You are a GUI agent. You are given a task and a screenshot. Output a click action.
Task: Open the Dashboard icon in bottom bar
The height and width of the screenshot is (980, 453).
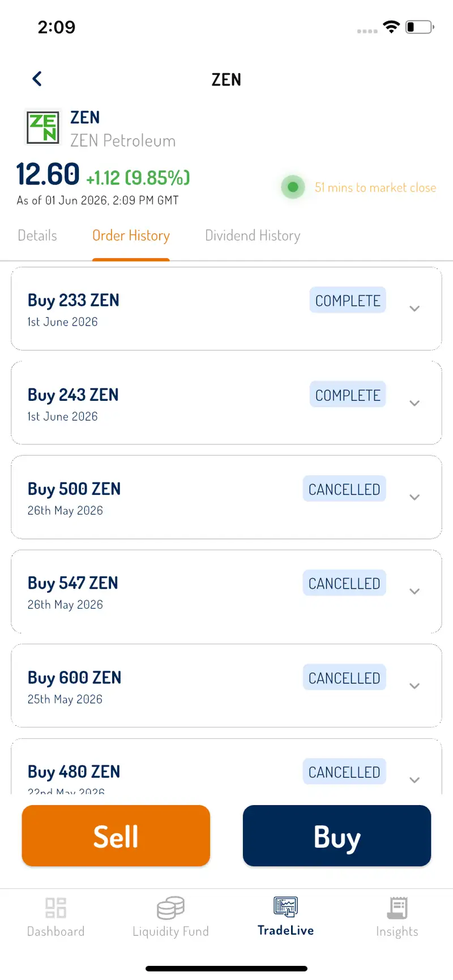[x=55, y=908]
